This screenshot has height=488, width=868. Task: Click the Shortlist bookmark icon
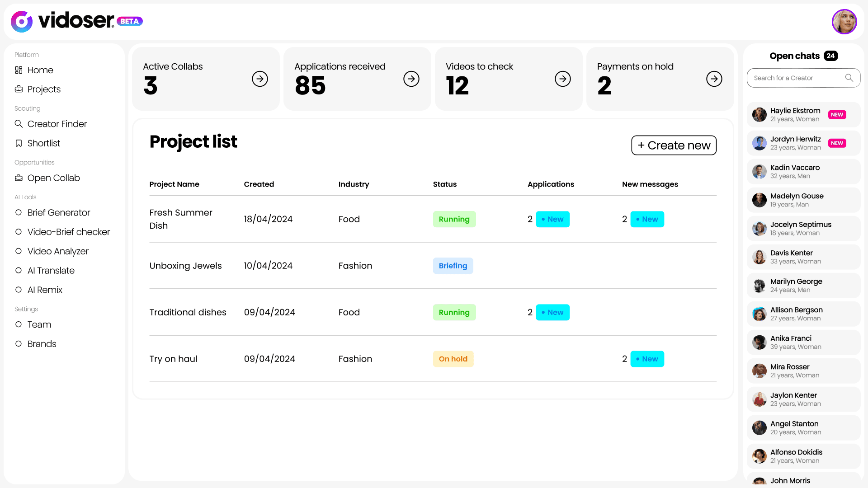pos(19,143)
